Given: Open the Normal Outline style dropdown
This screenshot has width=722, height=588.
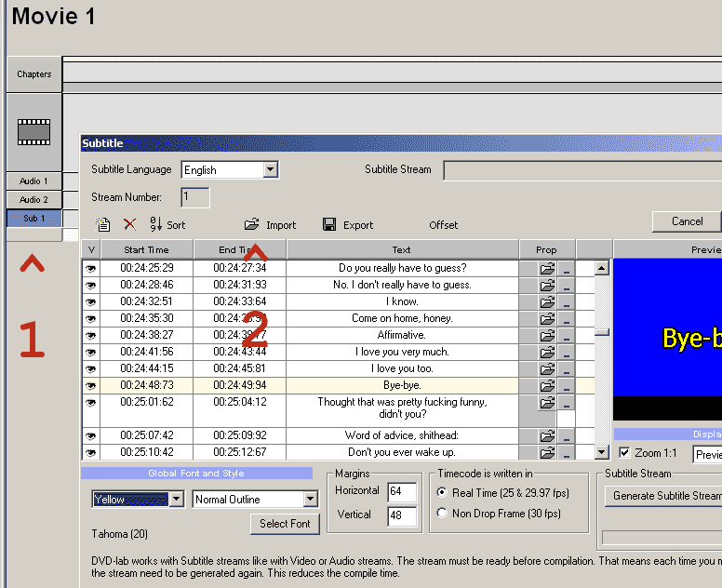Looking at the screenshot, I should pos(311,499).
